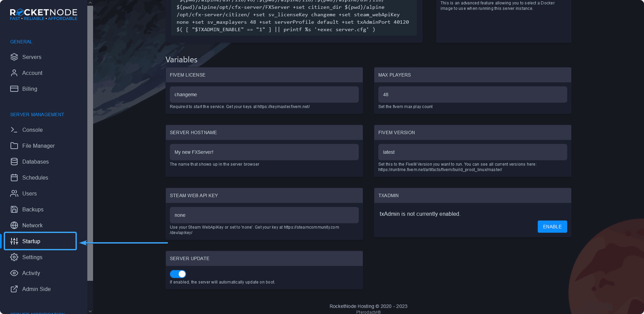Screen dimensions: 644x314
Task: Open the Settings menu item
Action: point(32,257)
